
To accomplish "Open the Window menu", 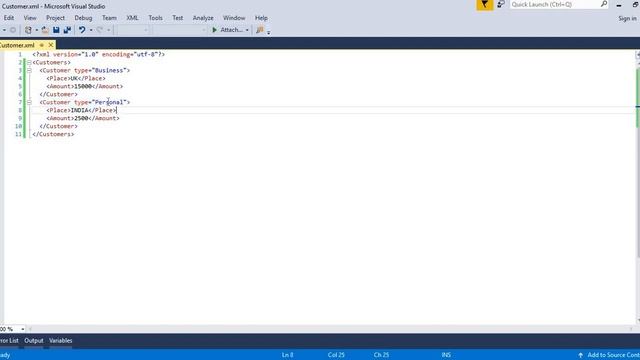I will pos(234,18).
